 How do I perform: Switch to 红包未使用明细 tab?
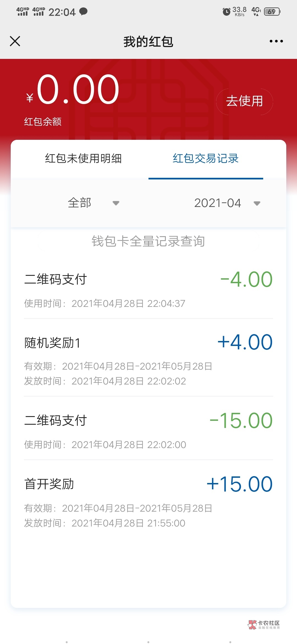(x=83, y=159)
